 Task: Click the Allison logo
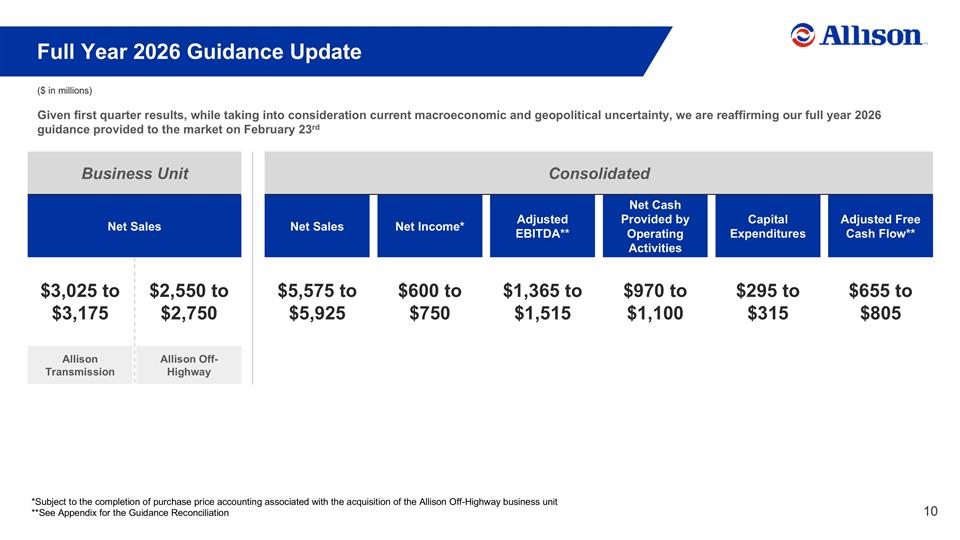pos(858,36)
